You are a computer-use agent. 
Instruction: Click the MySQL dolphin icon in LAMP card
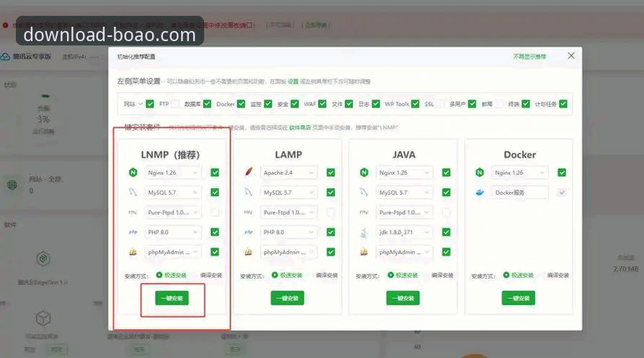(249, 193)
